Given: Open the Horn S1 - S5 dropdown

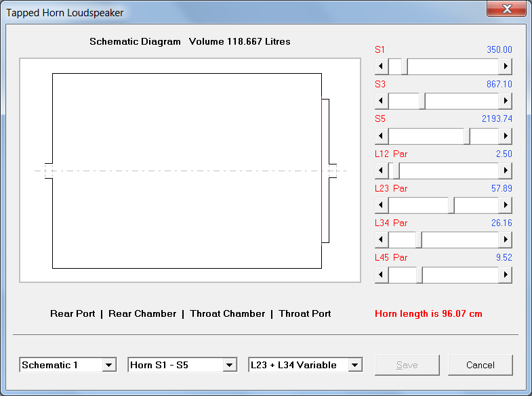Looking at the screenshot, I should (229, 365).
